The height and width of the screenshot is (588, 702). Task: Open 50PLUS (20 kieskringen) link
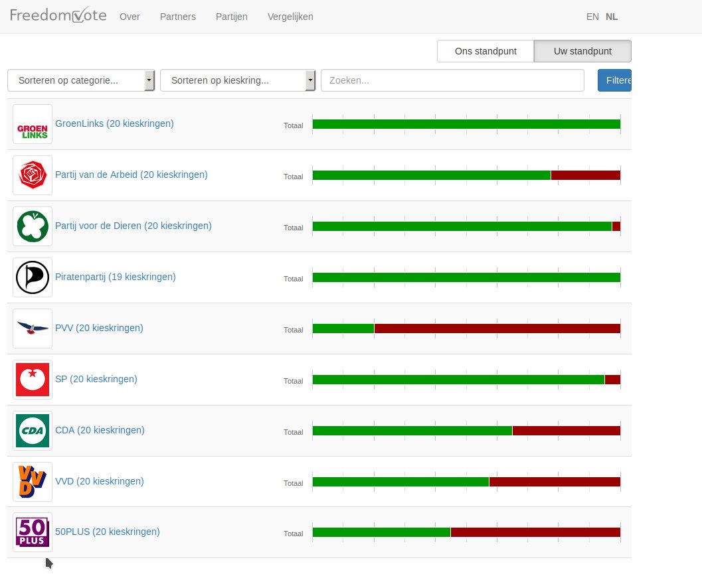(108, 531)
